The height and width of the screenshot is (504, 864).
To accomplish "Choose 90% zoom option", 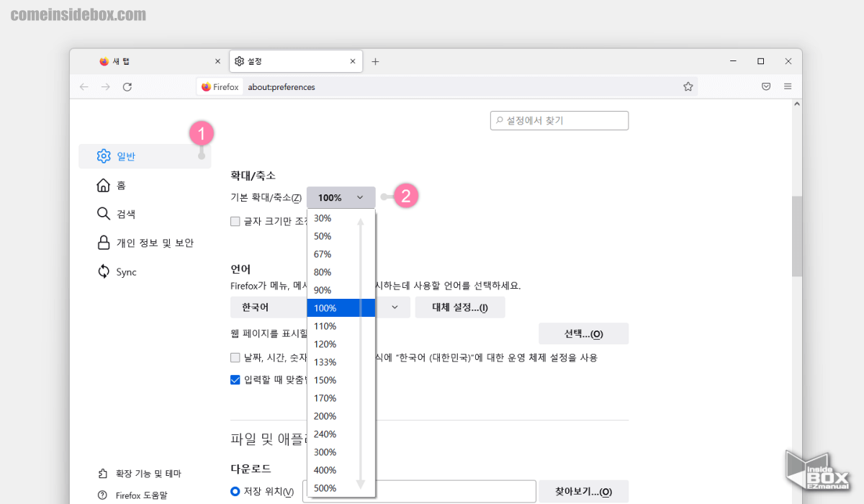I will [x=341, y=290].
